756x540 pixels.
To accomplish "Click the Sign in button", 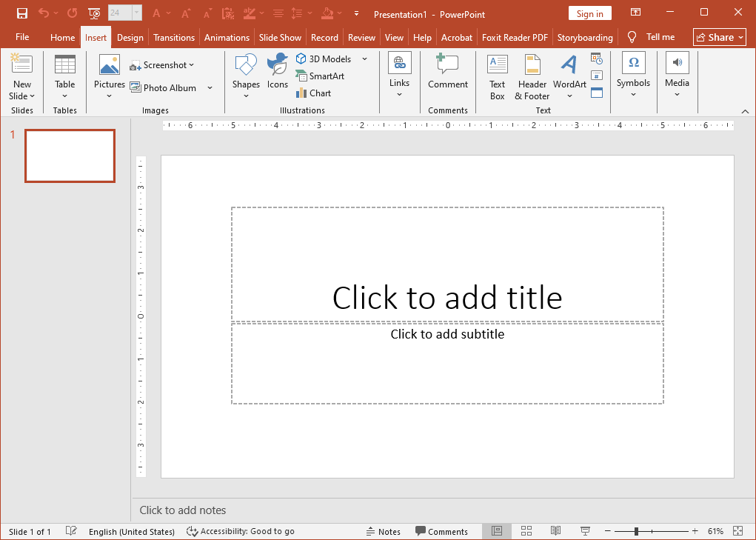I will (x=589, y=13).
